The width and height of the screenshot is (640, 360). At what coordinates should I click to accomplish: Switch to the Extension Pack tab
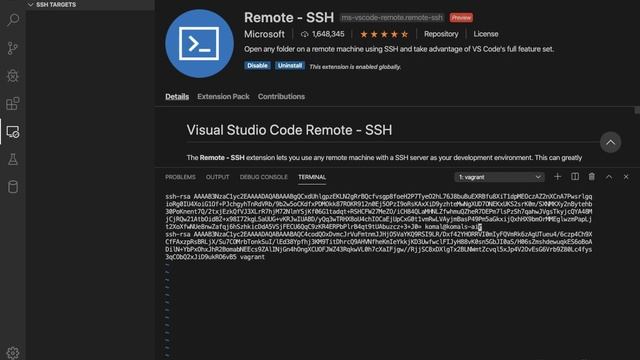click(223, 97)
